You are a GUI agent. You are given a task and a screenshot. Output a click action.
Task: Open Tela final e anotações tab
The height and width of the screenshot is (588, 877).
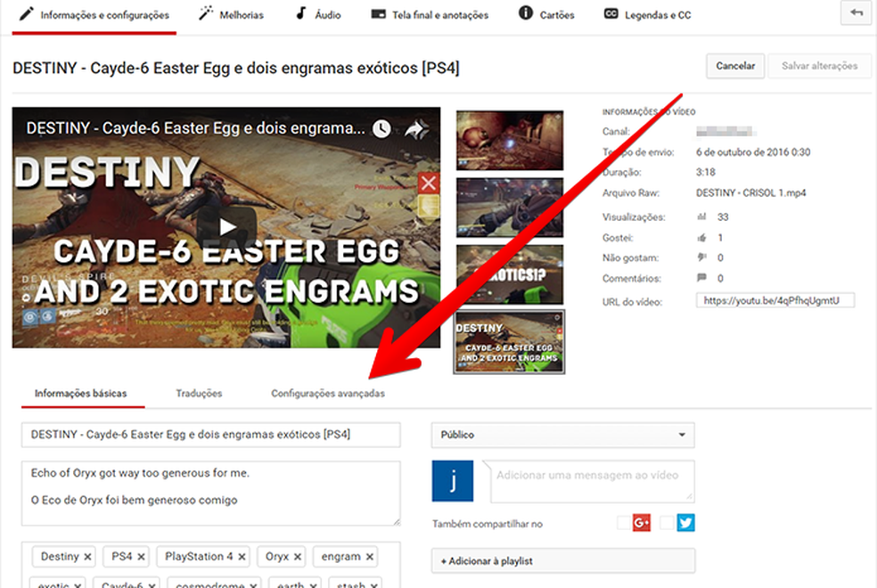430,14
